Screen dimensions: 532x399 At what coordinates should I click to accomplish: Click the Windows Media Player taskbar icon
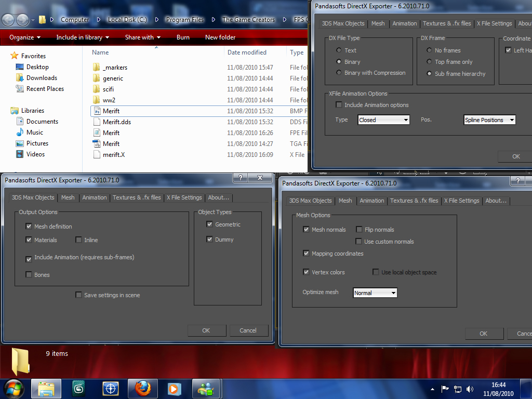tap(175, 389)
